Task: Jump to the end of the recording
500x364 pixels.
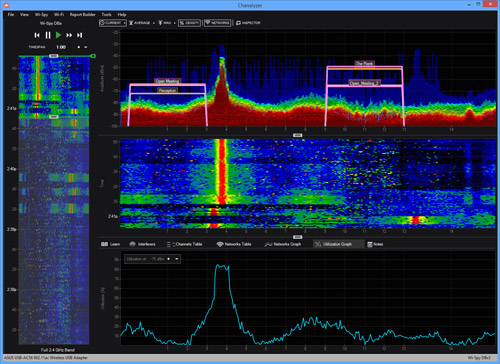Action: coord(79,35)
